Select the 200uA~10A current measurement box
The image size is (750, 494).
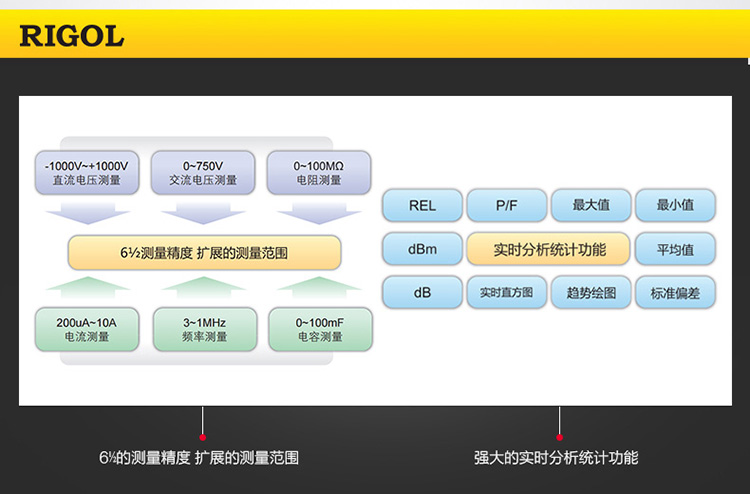[x=86, y=329]
